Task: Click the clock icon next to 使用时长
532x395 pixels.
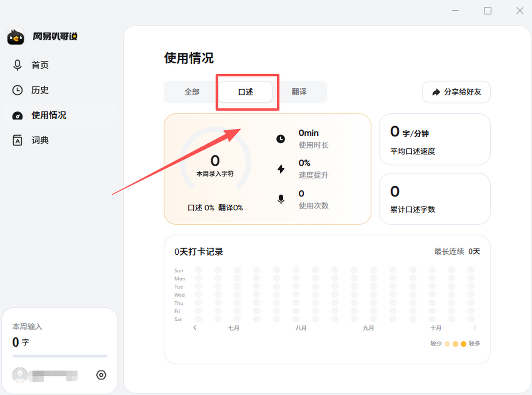Action: 281,139
